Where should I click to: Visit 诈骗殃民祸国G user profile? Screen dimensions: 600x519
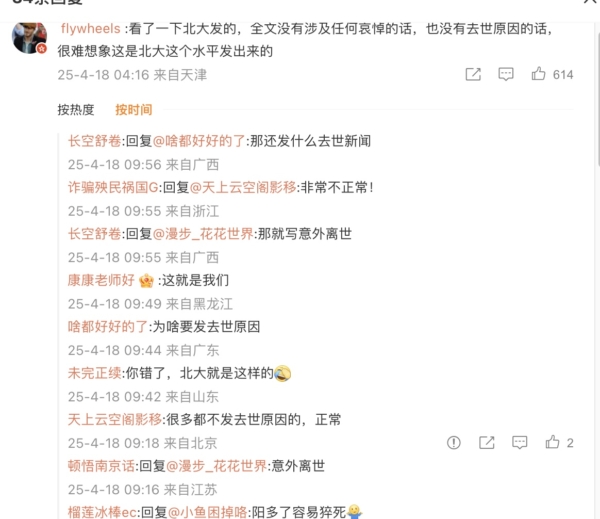coord(113,188)
